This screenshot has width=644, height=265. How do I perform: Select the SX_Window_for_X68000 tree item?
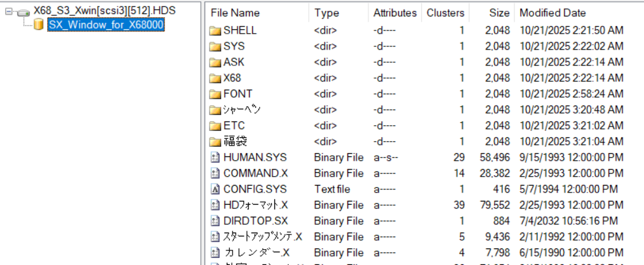pos(105,25)
